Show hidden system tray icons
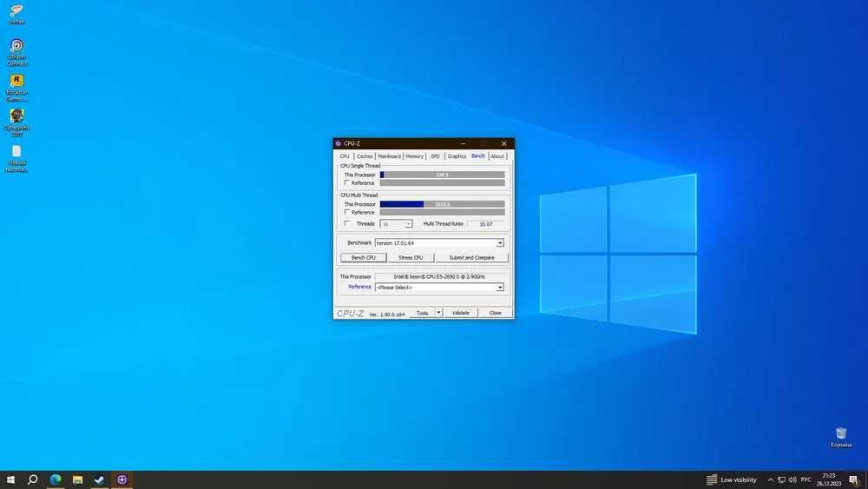This screenshot has height=489, width=868. 770,479
